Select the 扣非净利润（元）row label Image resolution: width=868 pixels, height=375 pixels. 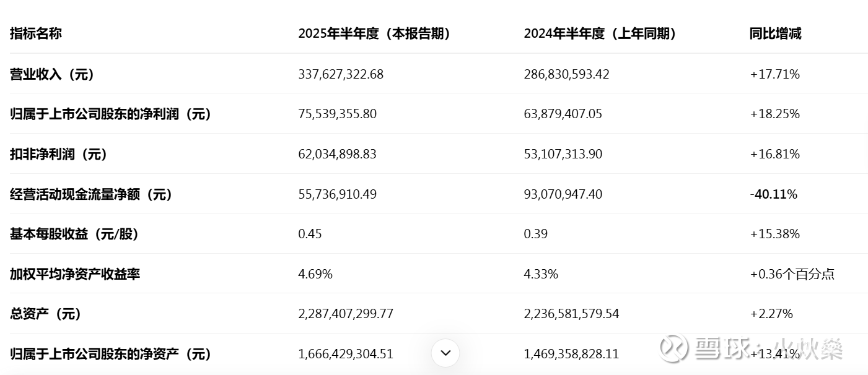pos(59,154)
